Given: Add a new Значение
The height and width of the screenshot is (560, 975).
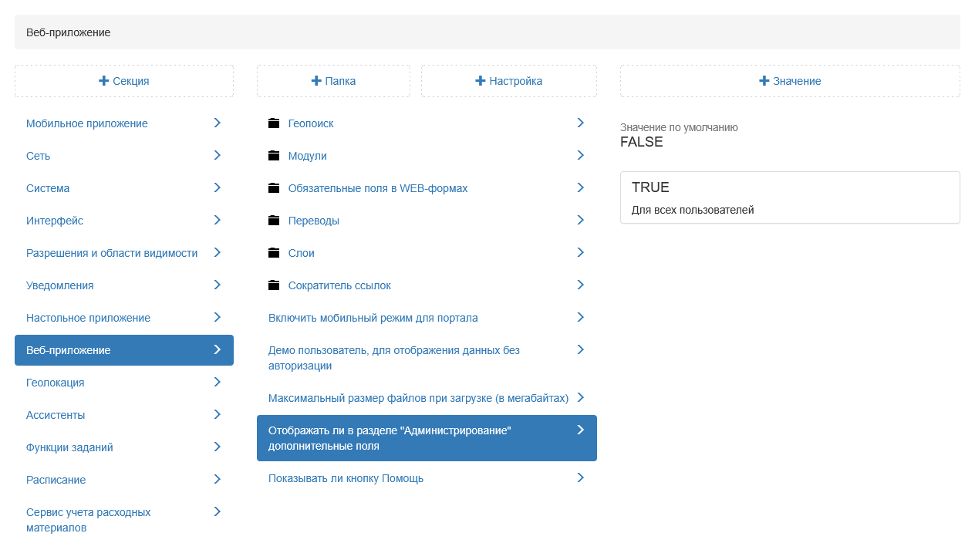Looking at the screenshot, I should [x=790, y=81].
